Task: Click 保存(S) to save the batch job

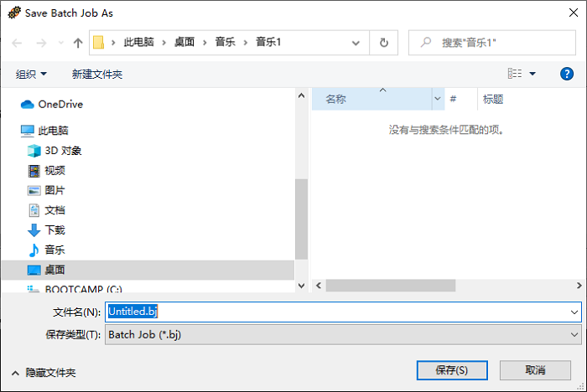Action: [x=452, y=370]
